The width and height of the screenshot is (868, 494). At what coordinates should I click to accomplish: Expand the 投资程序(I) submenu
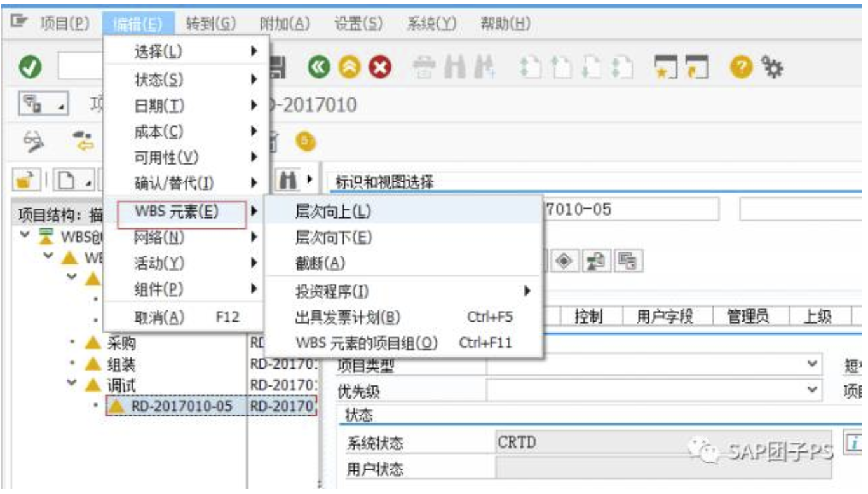pyautogui.click(x=403, y=292)
